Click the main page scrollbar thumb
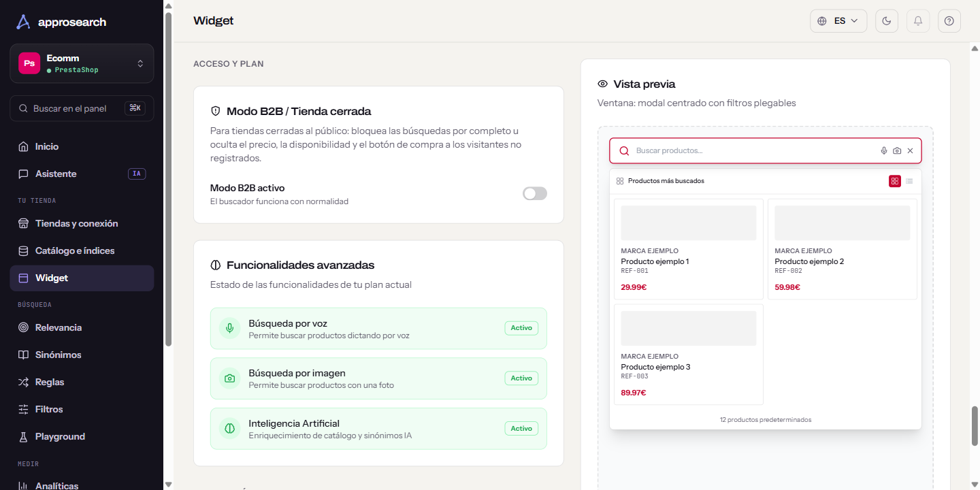The image size is (980, 490). (975, 426)
